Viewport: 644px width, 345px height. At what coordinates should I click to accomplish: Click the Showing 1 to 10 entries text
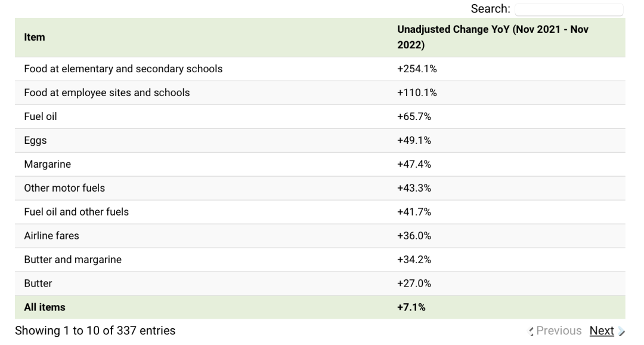(x=95, y=331)
